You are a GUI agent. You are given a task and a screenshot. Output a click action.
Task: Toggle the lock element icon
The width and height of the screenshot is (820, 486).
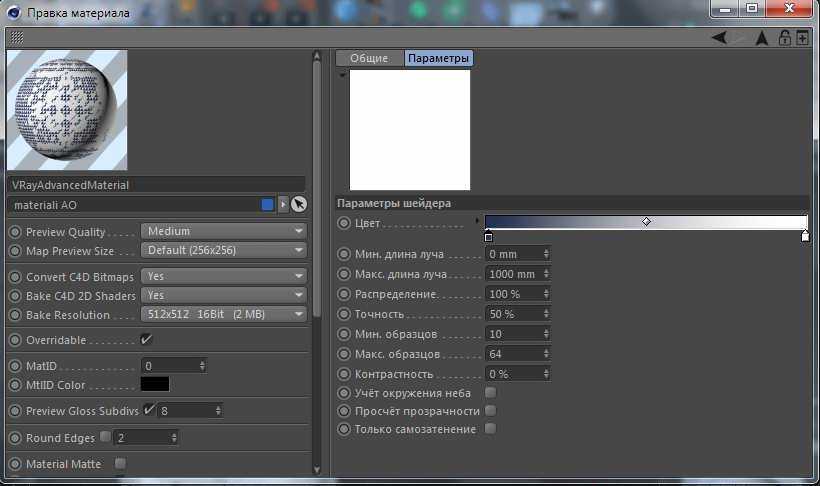785,38
